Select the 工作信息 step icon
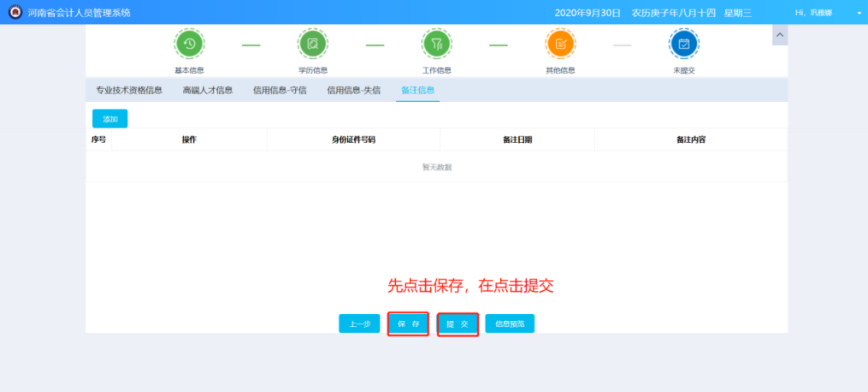The height and width of the screenshot is (392, 868). coord(436,44)
